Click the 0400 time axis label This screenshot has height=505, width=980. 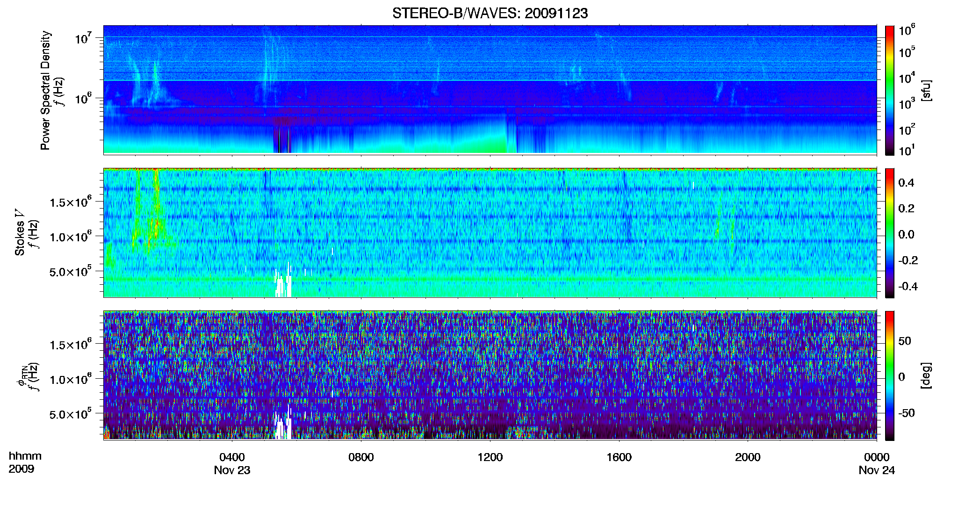coord(232,457)
